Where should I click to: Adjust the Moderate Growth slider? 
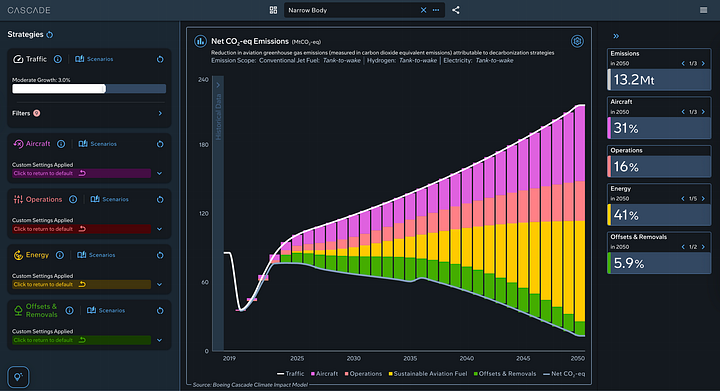(89, 89)
